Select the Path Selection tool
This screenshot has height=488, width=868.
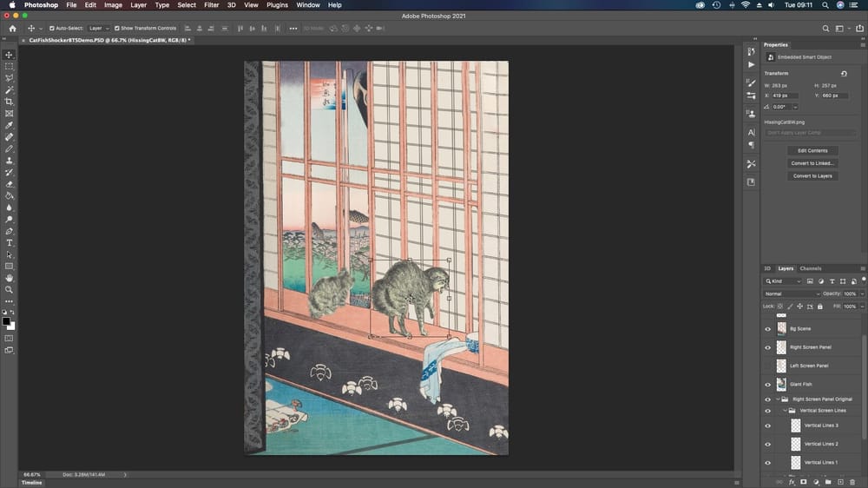coord(9,254)
